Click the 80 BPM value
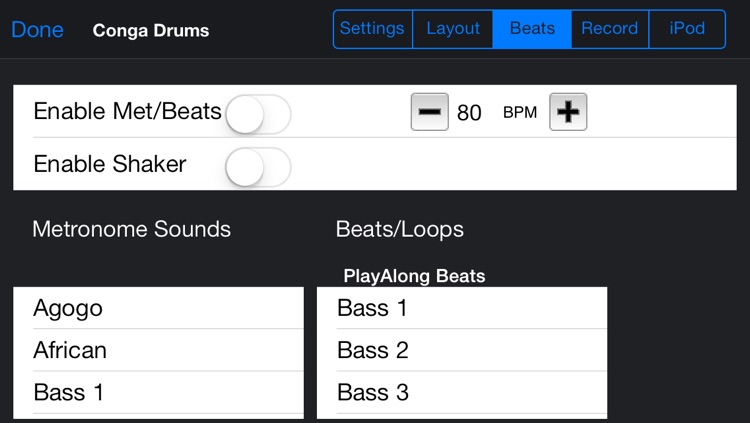 click(x=469, y=113)
